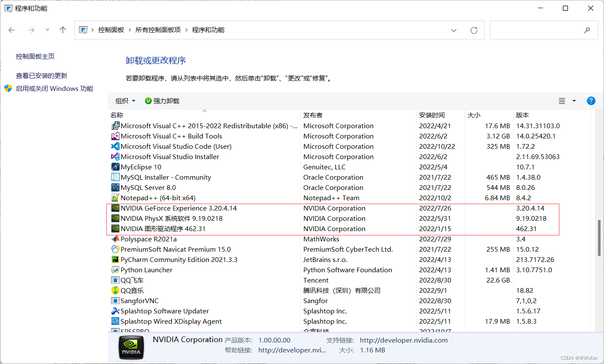Click the NVIDIA GeForce Experience icon
The image size is (604, 364).
(x=115, y=208)
